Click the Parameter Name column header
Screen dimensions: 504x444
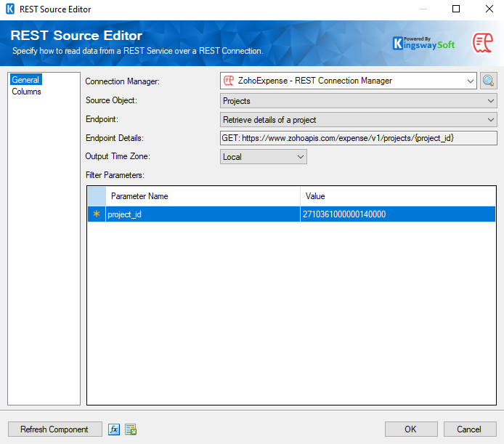click(203, 196)
